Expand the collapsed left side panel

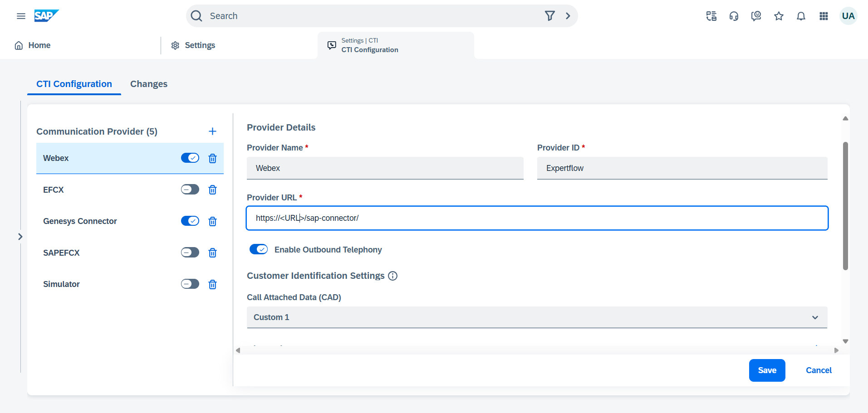(20, 237)
